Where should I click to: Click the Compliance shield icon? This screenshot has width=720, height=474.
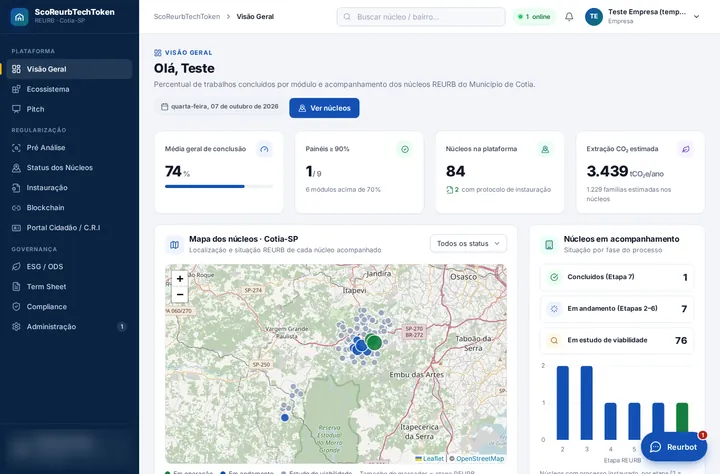click(x=17, y=306)
